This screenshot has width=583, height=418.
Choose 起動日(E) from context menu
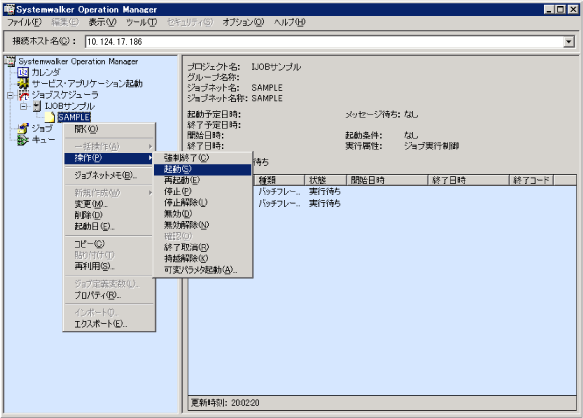[109, 226]
